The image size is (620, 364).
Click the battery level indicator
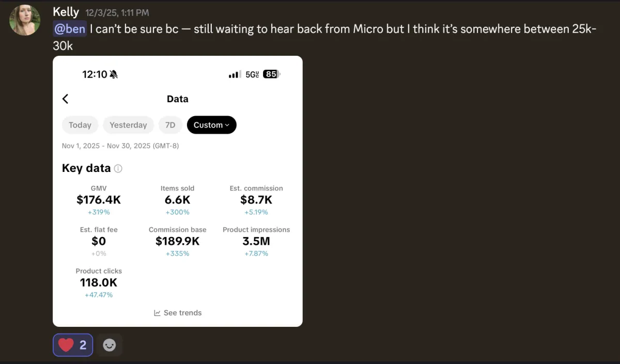[x=271, y=74]
